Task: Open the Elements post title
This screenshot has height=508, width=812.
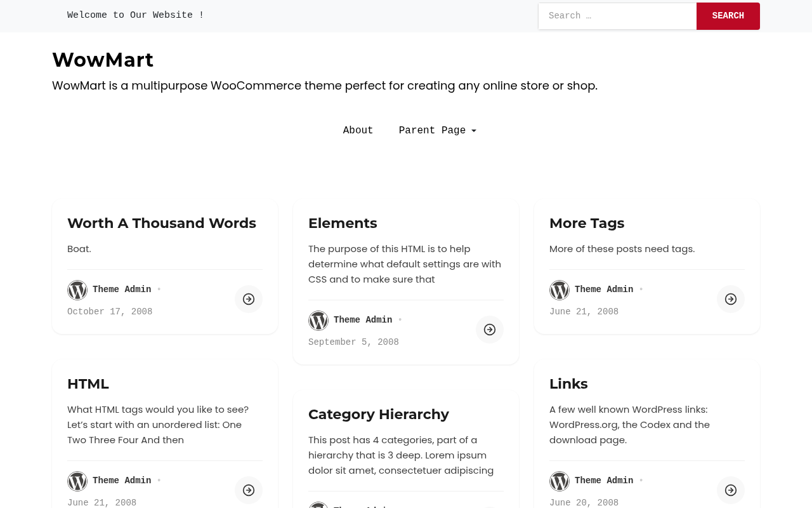Action: click(x=343, y=224)
